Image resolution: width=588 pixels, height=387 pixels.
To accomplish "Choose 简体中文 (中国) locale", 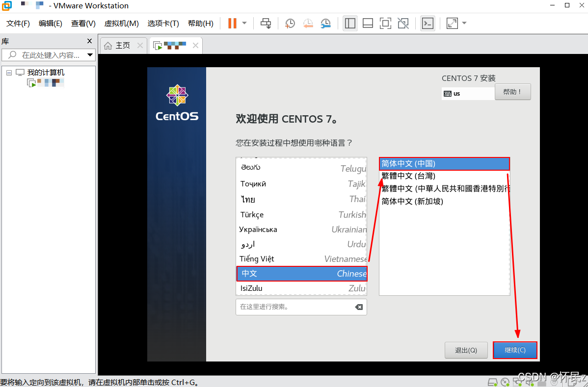I will 444,164.
